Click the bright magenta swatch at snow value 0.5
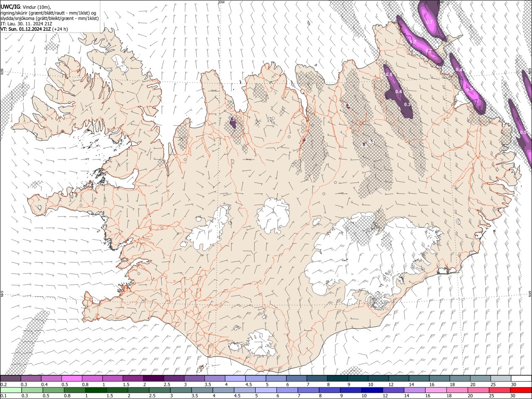The image size is (532, 399). (x=72, y=378)
